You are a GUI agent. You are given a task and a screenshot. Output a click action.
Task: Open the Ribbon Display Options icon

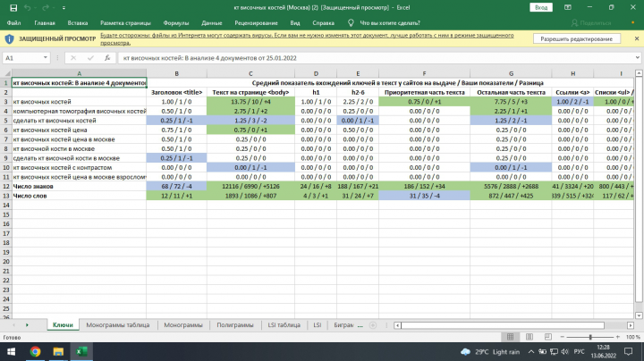[x=568, y=7]
